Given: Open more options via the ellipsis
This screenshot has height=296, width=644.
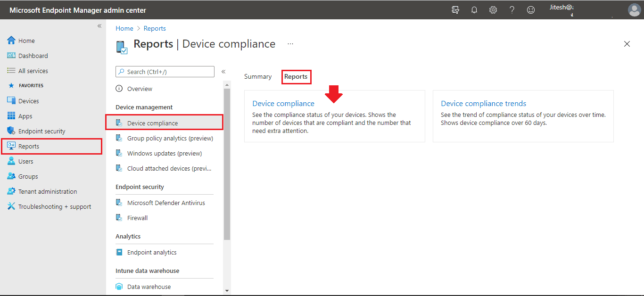Looking at the screenshot, I should tap(290, 44).
